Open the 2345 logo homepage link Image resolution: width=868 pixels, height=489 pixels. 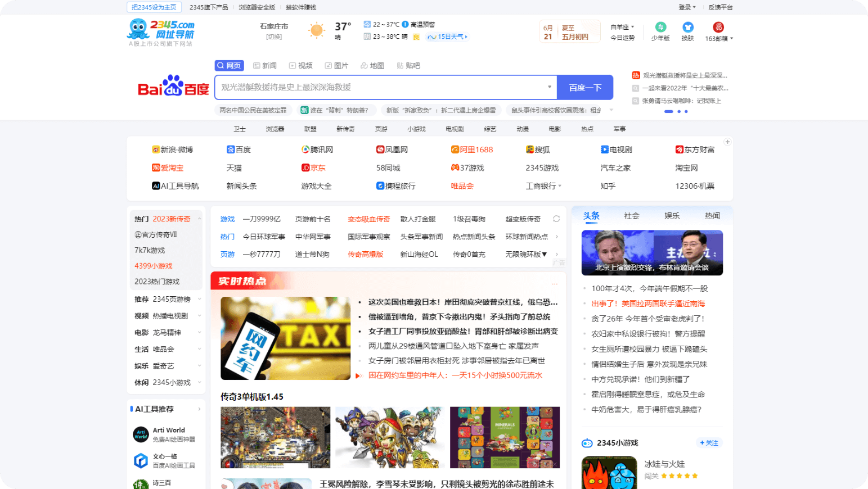click(161, 30)
